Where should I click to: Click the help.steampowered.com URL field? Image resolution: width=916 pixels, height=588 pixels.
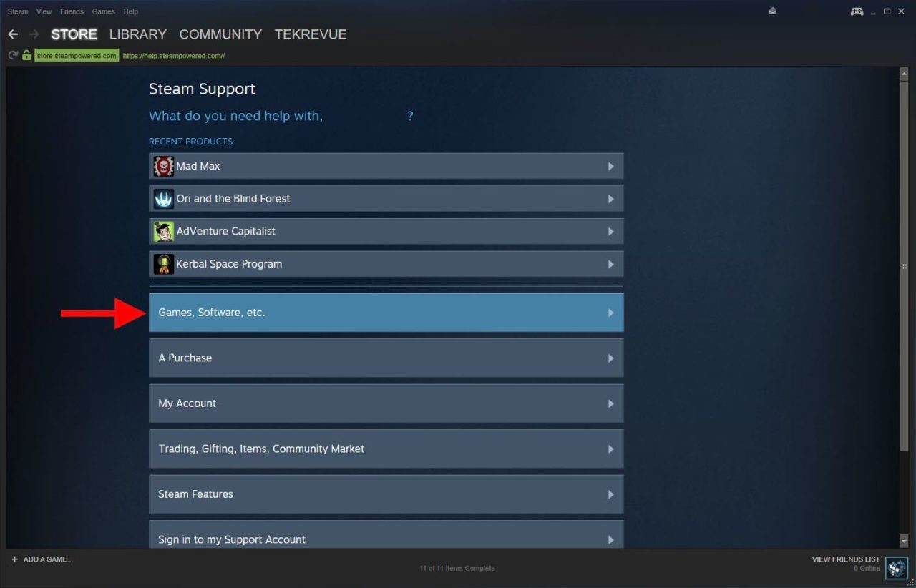pos(174,56)
